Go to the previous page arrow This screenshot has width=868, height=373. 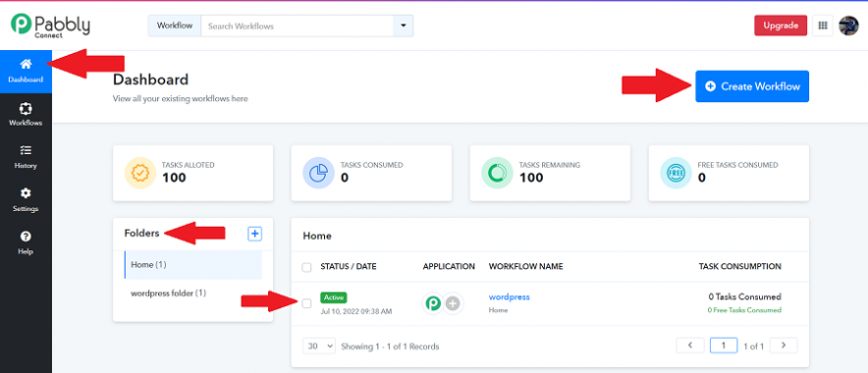click(690, 346)
